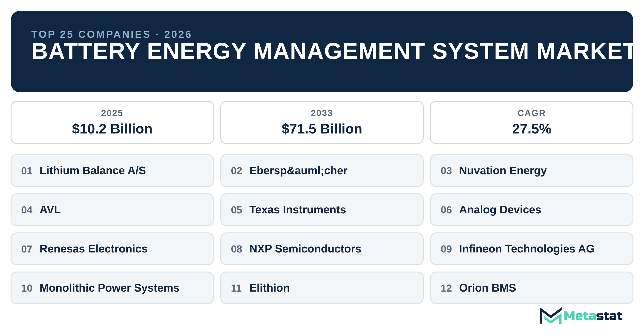Click the Analog Devices entry
Viewport: 644px width, 336px height.
(532, 210)
